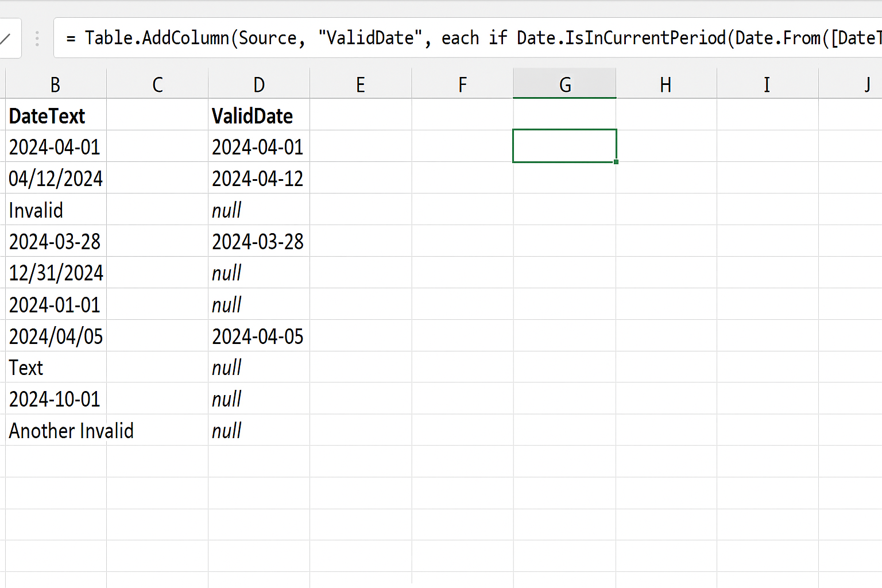
Task: Select ValidDate cell 2024-04-05
Action: click(259, 336)
